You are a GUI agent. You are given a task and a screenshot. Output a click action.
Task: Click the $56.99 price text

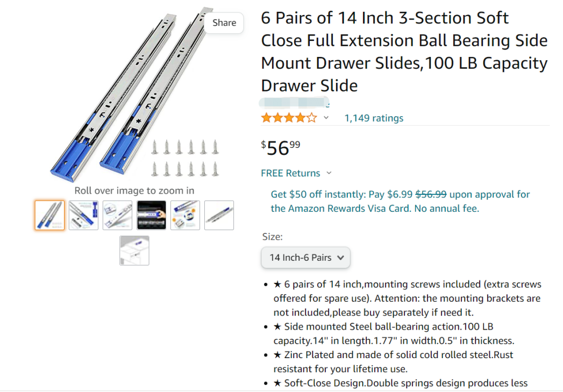[281, 147]
